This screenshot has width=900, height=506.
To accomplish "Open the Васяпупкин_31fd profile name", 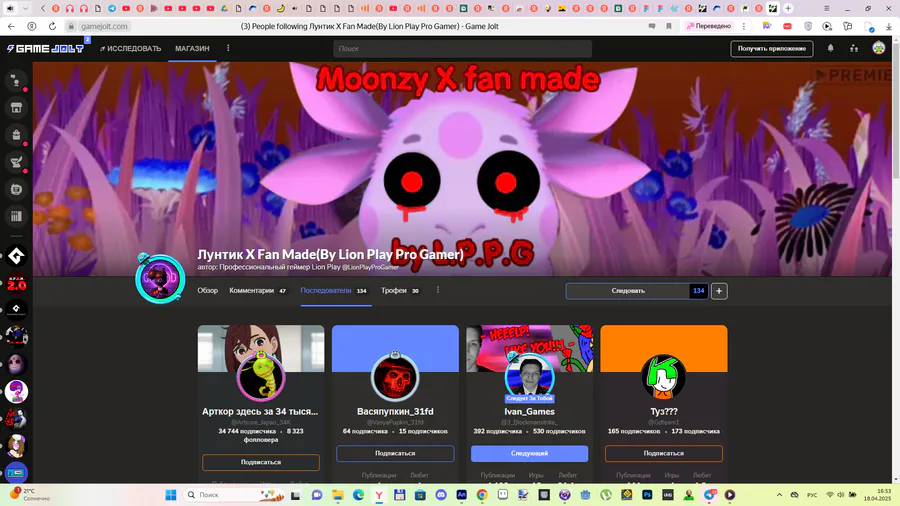I will [395, 411].
